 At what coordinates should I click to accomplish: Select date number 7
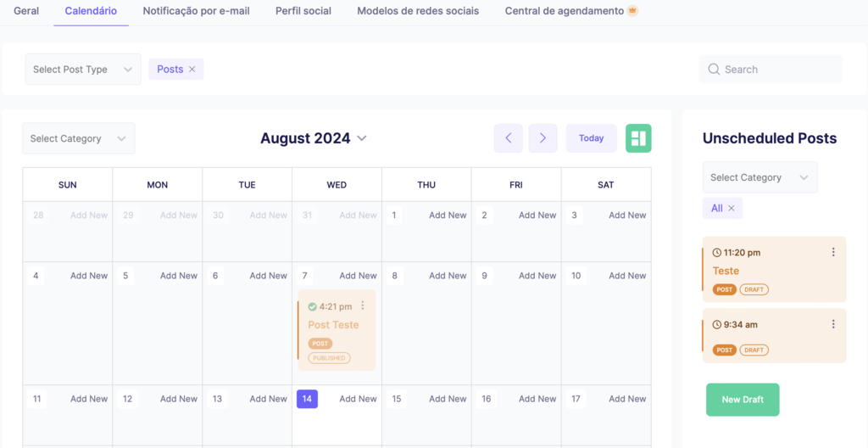pos(305,276)
